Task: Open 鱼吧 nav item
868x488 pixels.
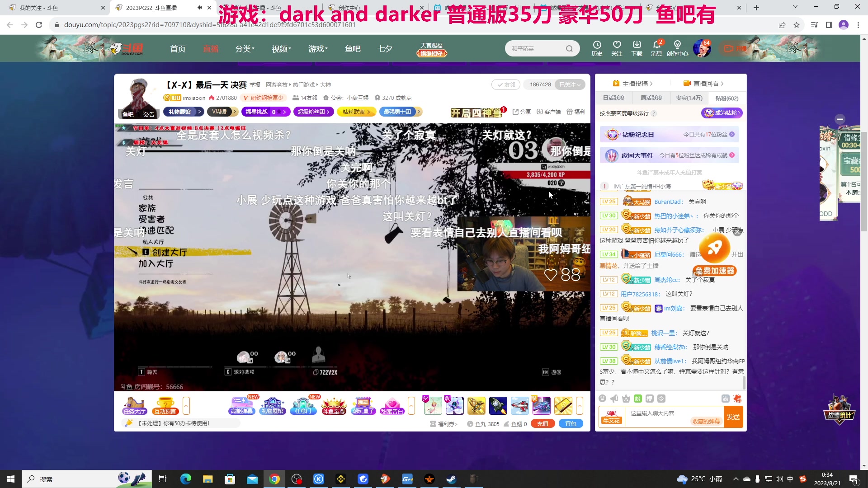Action: click(353, 48)
